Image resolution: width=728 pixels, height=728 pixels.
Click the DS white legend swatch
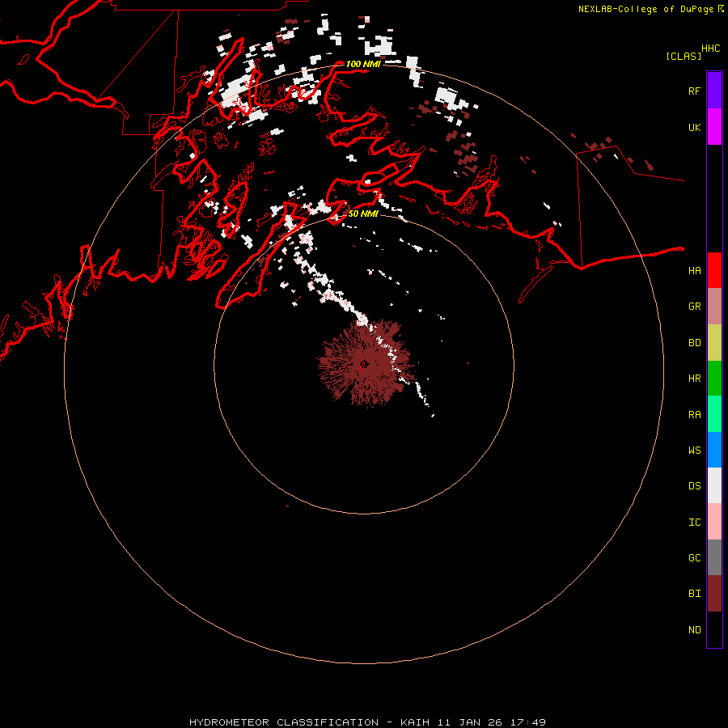pos(714,485)
